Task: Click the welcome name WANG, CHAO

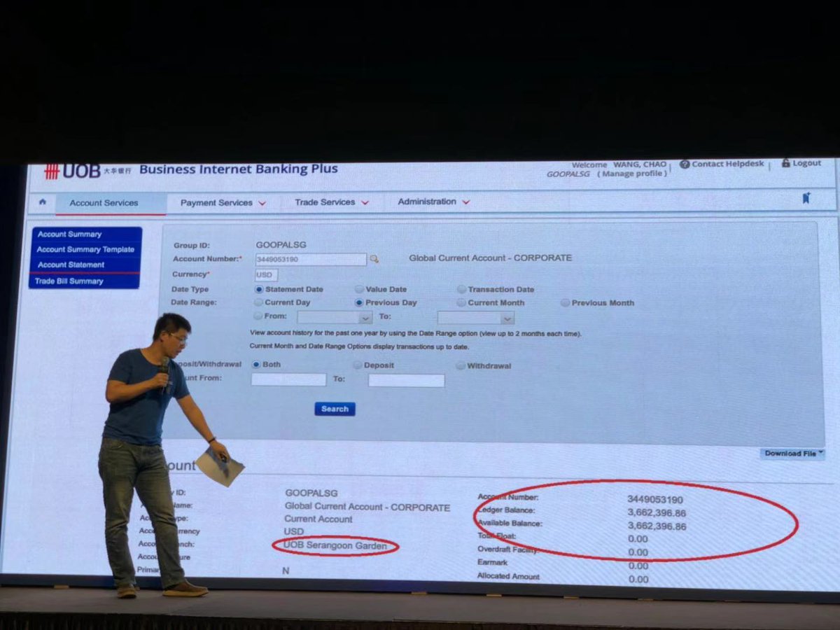Action: [640, 164]
